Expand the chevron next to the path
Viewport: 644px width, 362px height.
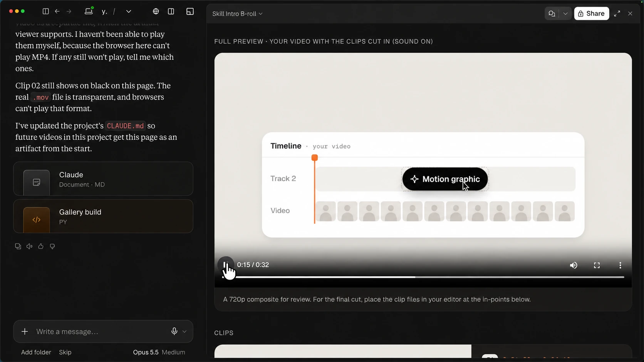point(129,12)
